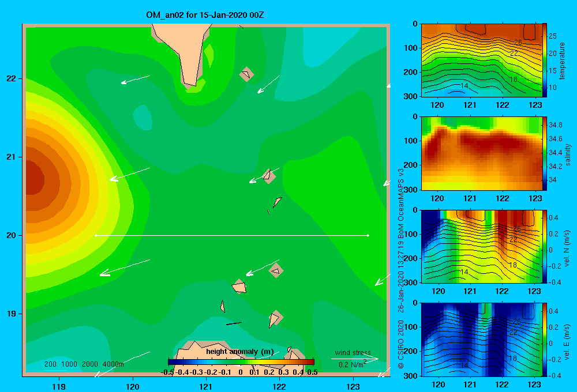Click depth label "100" on the salinity panel axis
This screenshot has height=392, width=577.
pyautogui.click(x=411, y=141)
